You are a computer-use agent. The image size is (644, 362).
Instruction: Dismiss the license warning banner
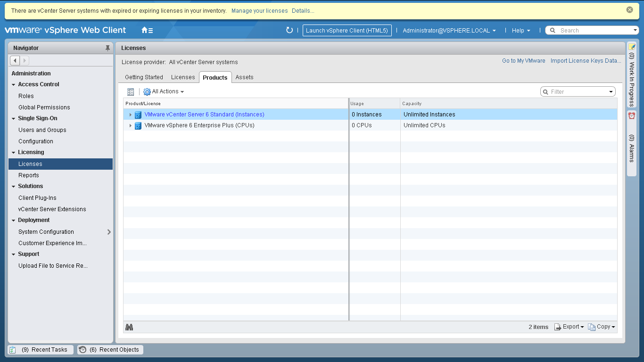[x=629, y=10]
